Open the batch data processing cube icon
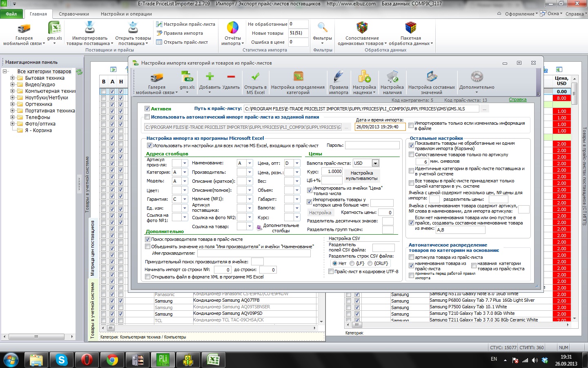Screen dimensions: 588x368 [410, 28]
